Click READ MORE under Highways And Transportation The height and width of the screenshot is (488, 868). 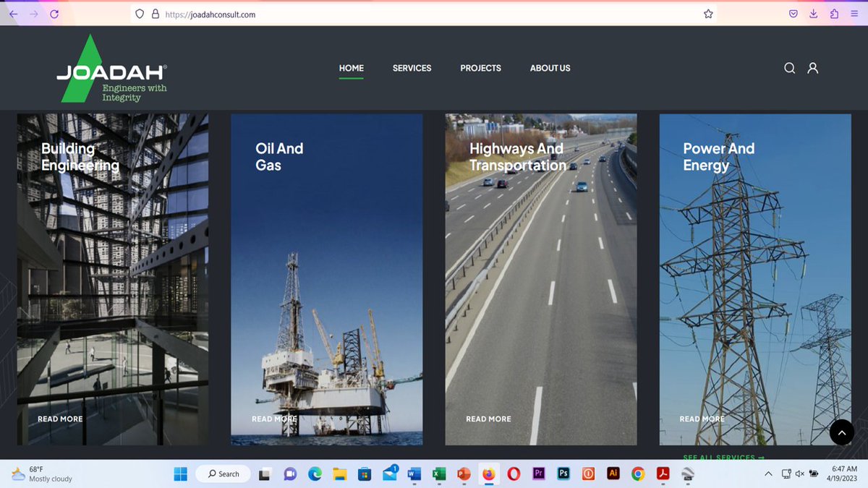click(488, 419)
